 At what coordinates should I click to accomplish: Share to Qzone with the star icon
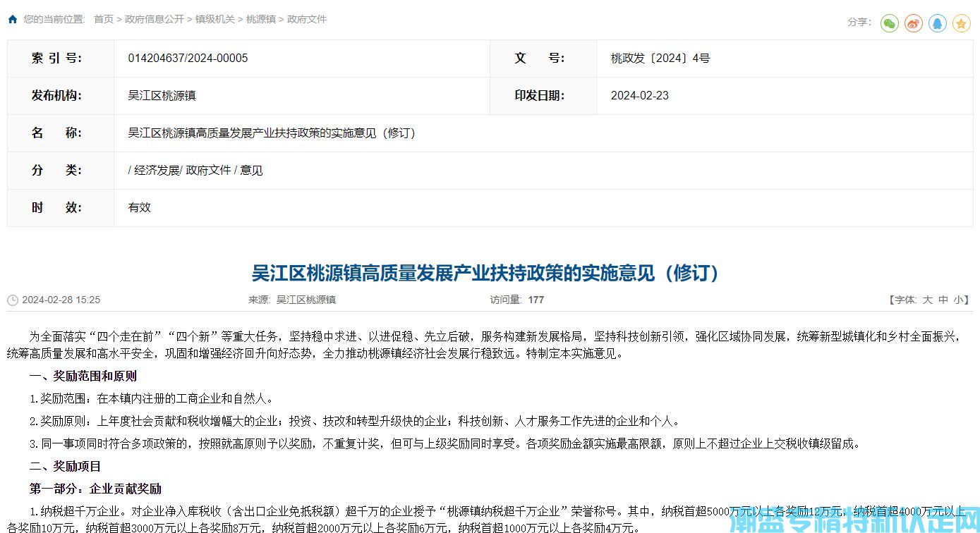[962, 23]
